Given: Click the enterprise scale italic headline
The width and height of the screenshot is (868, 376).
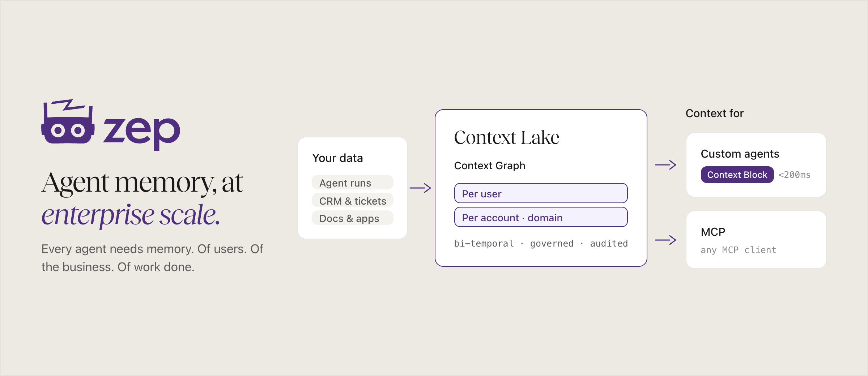Looking at the screenshot, I should (x=131, y=215).
